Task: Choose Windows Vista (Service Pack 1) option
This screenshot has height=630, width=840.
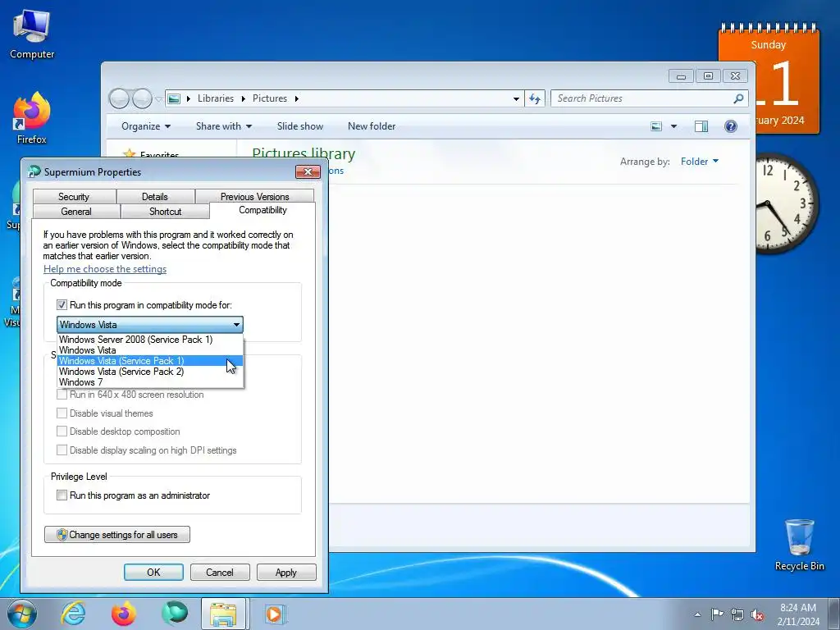Action: (x=150, y=361)
